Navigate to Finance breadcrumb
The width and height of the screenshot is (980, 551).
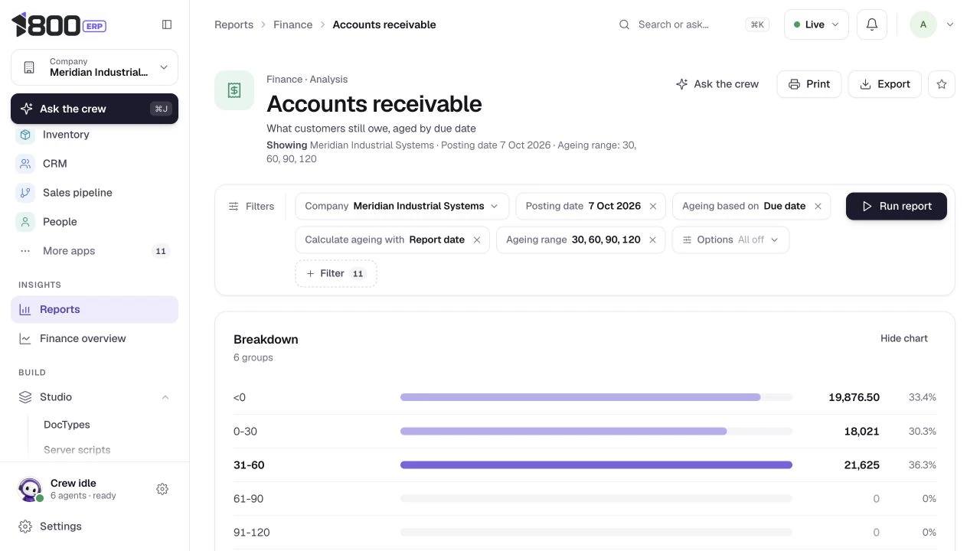293,24
